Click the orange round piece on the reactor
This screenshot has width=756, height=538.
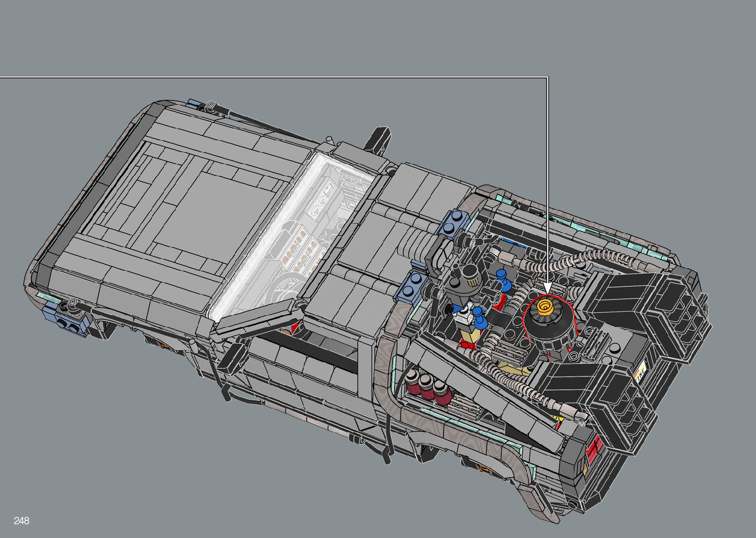tap(546, 307)
